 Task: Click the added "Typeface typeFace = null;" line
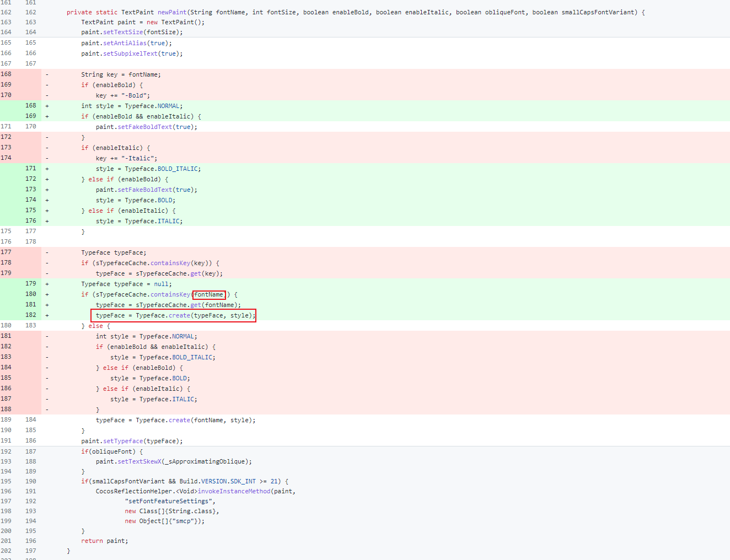point(126,284)
